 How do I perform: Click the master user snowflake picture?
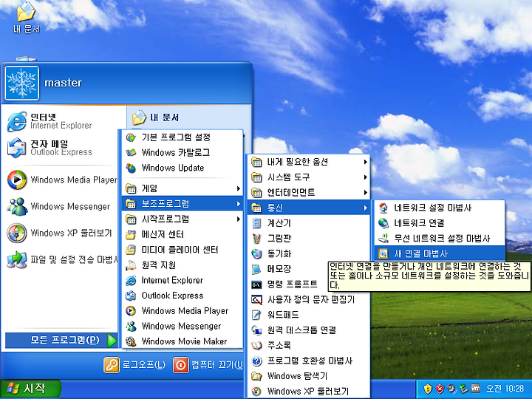click(x=22, y=83)
